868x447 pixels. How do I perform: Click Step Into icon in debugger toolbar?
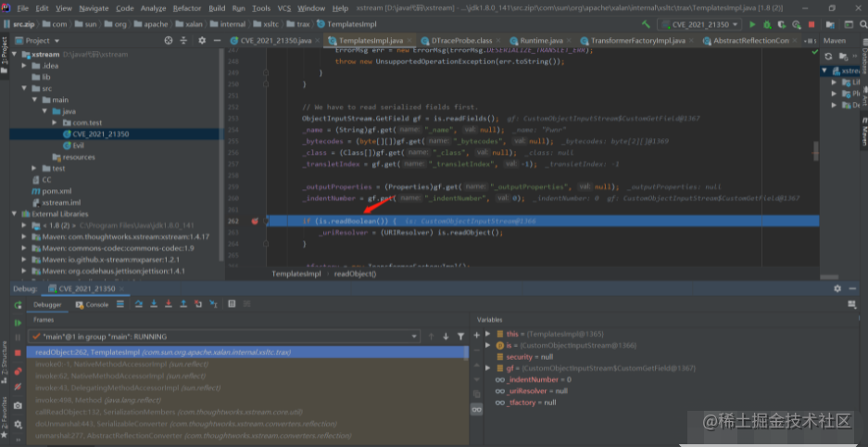point(154,304)
